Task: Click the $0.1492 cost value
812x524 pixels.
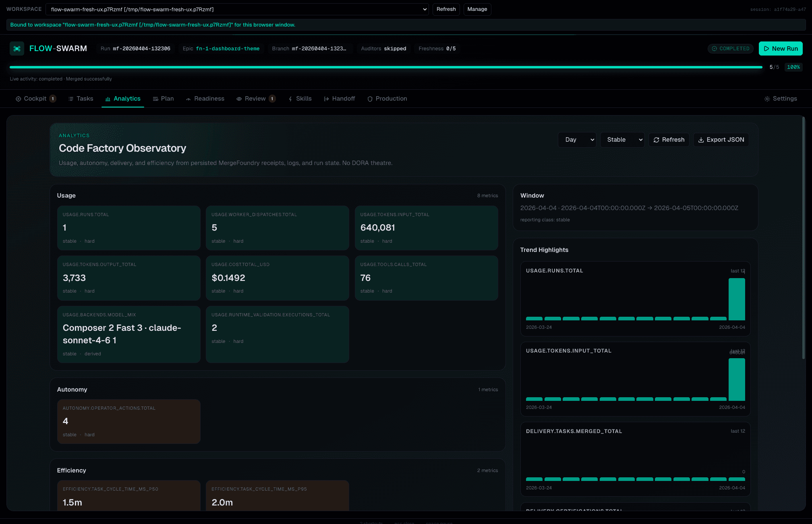Action: pos(228,278)
